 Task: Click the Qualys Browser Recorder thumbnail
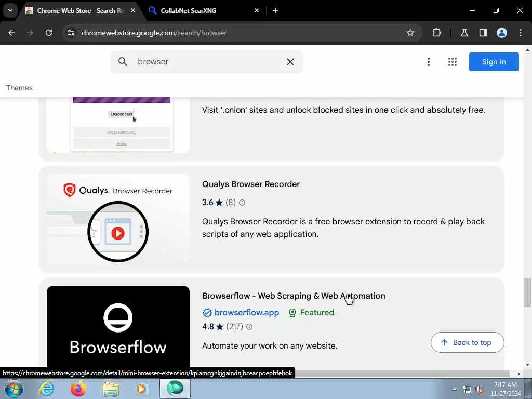pyautogui.click(x=118, y=219)
